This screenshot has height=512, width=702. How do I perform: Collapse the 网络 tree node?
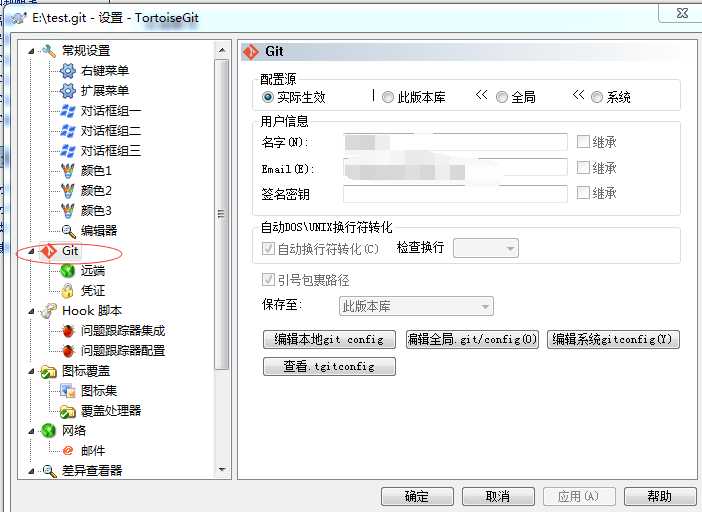coord(31,431)
